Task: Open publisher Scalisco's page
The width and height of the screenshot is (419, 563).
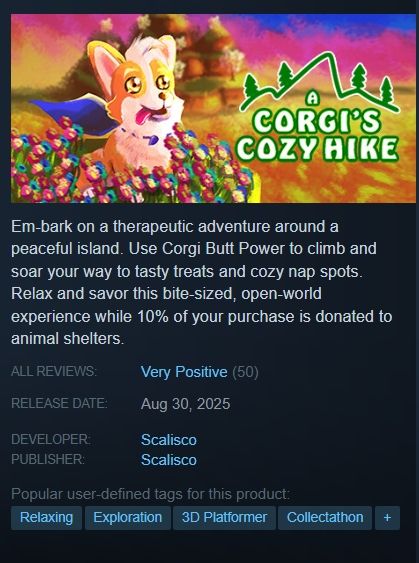Action: pyautogui.click(x=168, y=460)
